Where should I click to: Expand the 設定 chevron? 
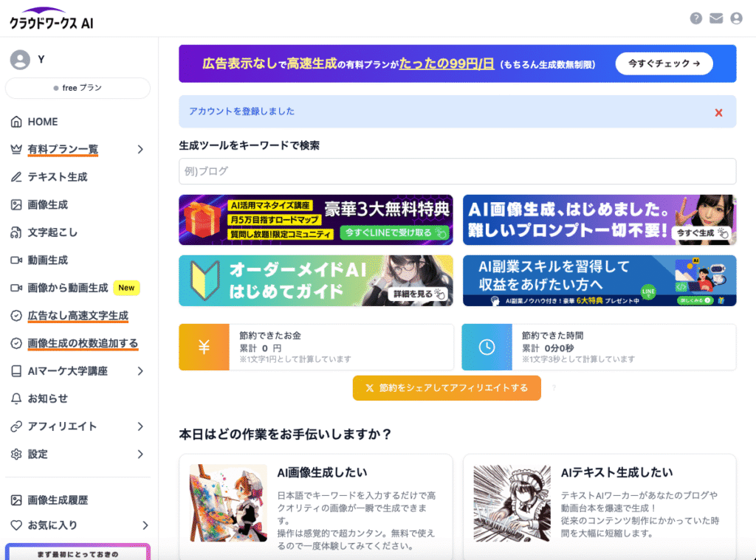click(x=140, y=454)
